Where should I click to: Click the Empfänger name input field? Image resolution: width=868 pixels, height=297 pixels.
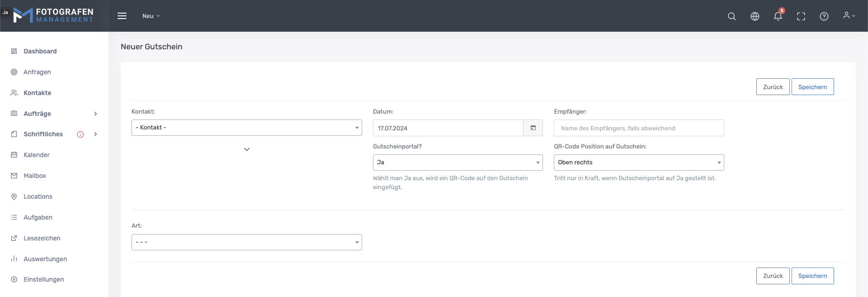click(x=638, y=128)
